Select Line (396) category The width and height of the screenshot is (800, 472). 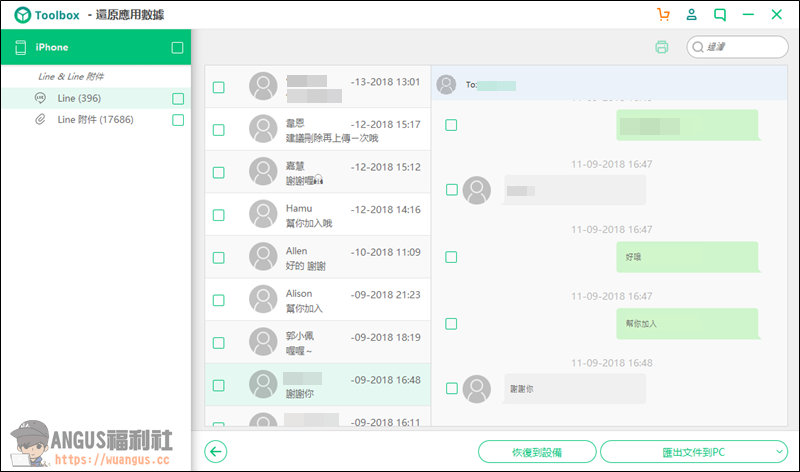(x=96, y=98)
